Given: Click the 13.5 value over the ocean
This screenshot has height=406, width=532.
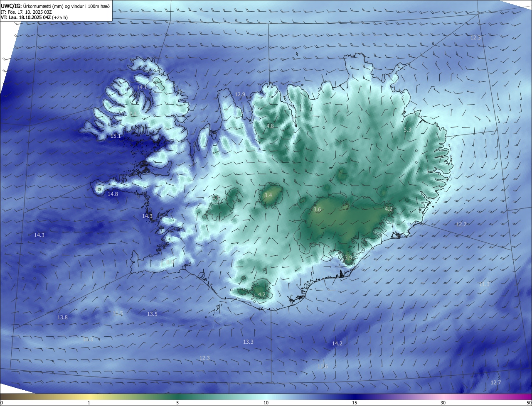Looking at the screenshot, I should point(152,314).
